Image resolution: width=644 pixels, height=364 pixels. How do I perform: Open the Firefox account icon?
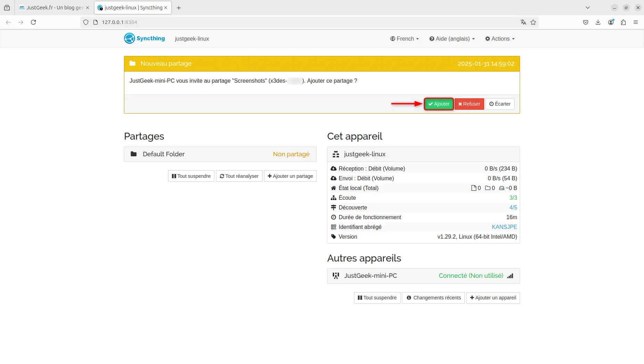point(611,22)
